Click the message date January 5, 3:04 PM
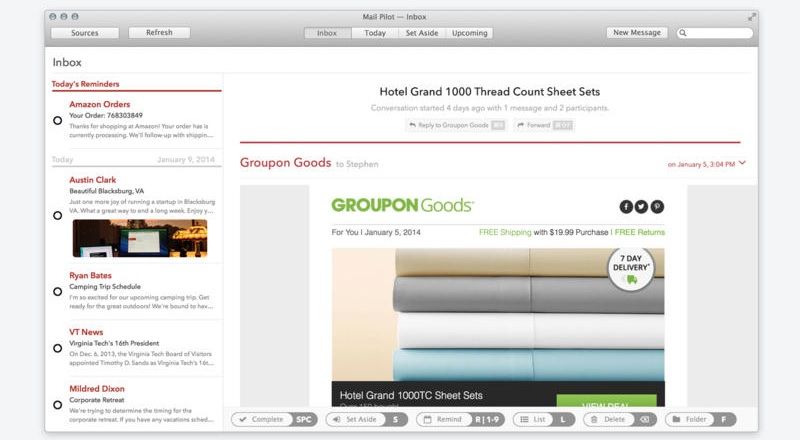 tap(701, 164)
